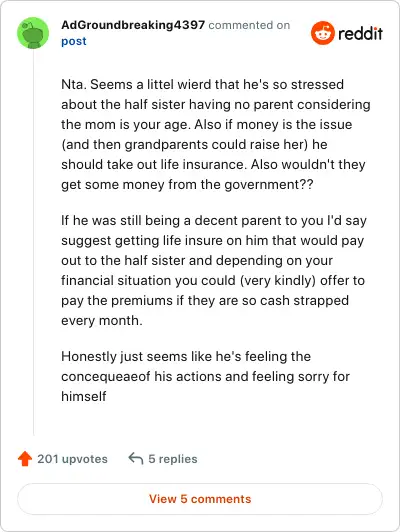Viewport: 400px width, 532px height.
Task: Open the blue "post" link
Action: (74, 41)
